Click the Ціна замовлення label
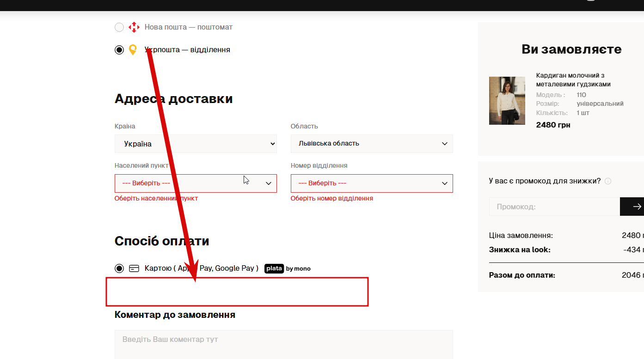Viewport: 644px width, 359px height. [x=521, y=236]
